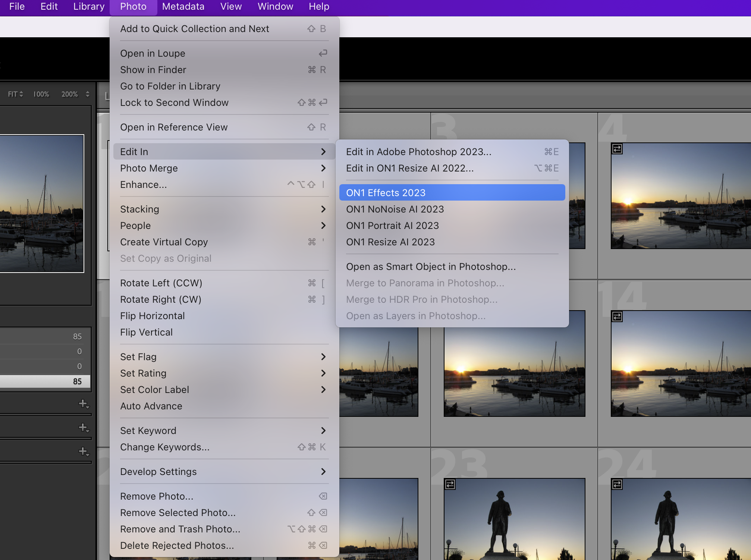Open the Help menu
The height and width of the screenshot is (560, 751).
click(319, 7)
